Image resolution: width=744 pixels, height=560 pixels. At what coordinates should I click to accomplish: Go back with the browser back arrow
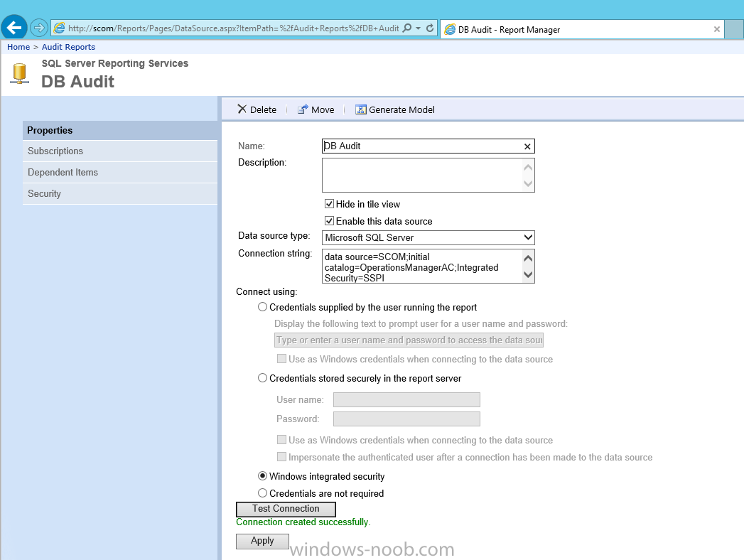tap(14, 28)
